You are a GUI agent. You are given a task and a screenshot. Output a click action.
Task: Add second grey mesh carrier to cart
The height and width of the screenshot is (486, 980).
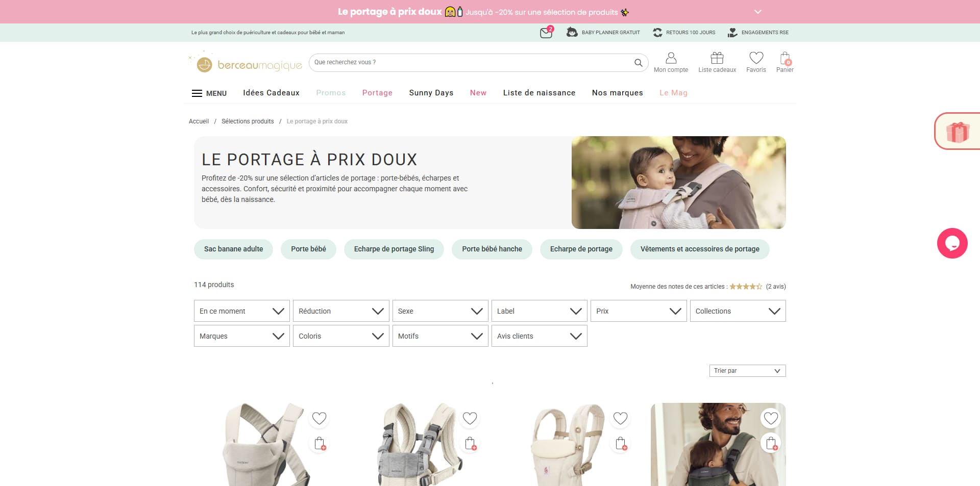(x=470, y=444)
